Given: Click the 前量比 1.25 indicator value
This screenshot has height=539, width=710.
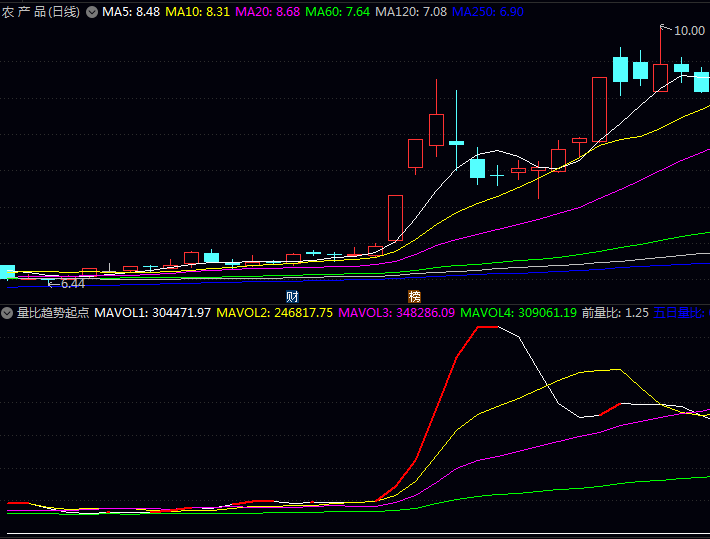Looking at the screenshot, I should pyautogui.click(x=615, y=313).
